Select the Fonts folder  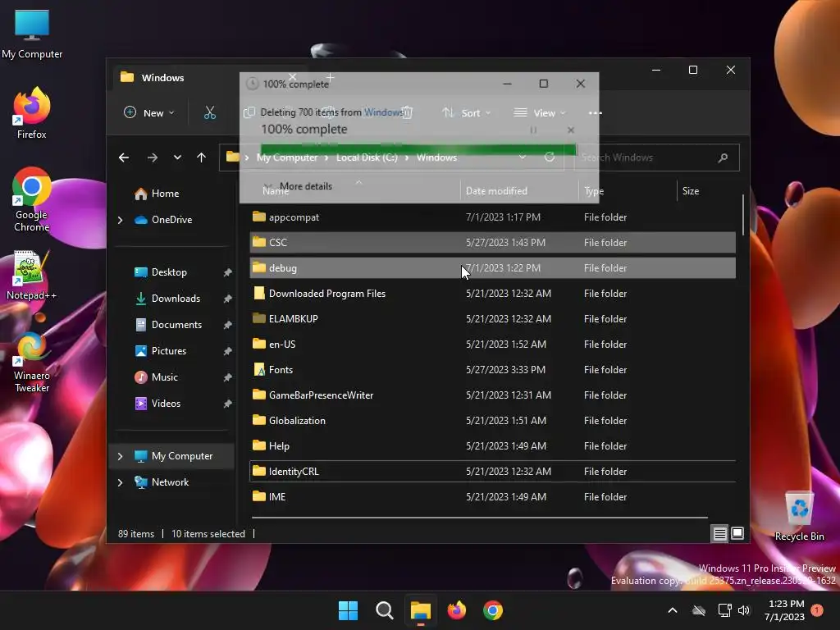492,370
